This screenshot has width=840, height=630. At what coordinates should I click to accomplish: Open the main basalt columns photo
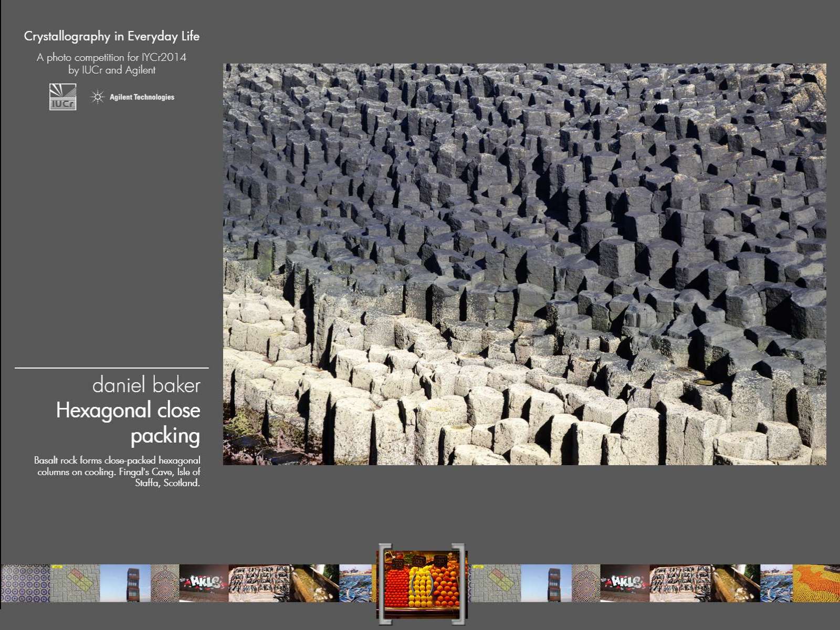524,264
